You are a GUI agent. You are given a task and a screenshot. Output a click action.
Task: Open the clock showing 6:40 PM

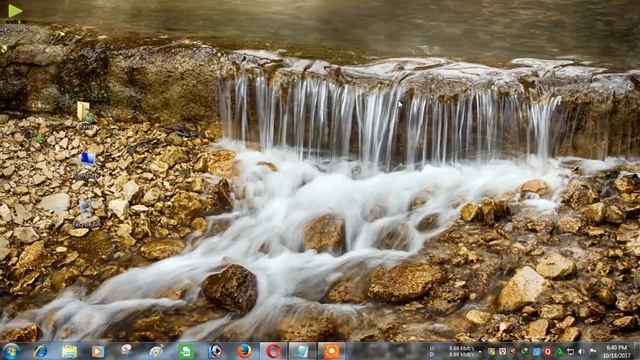point(617,352)
